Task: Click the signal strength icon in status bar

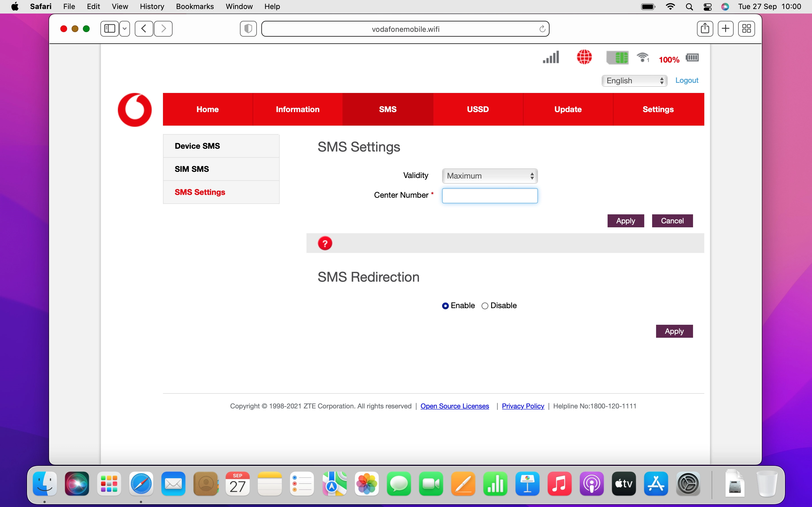Action: 550,57
